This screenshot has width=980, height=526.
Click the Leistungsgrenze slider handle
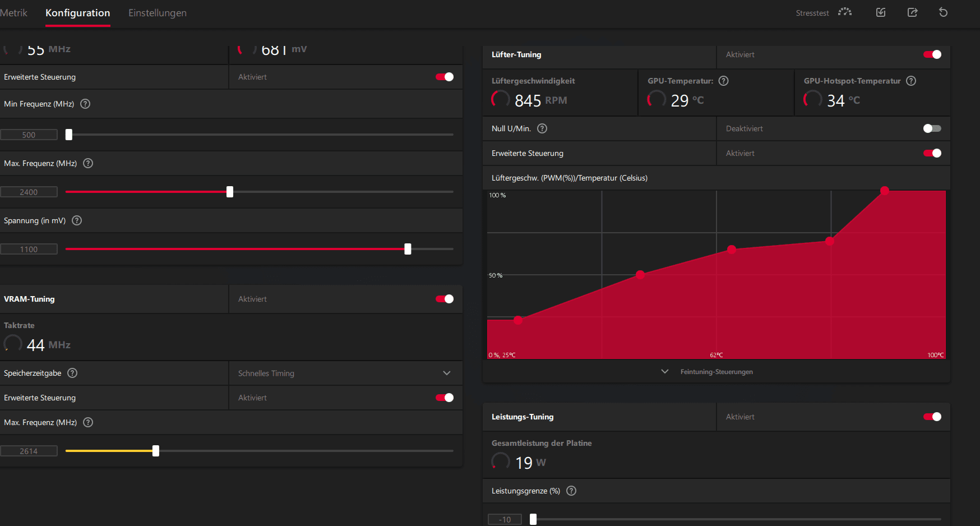click(533, 519)
